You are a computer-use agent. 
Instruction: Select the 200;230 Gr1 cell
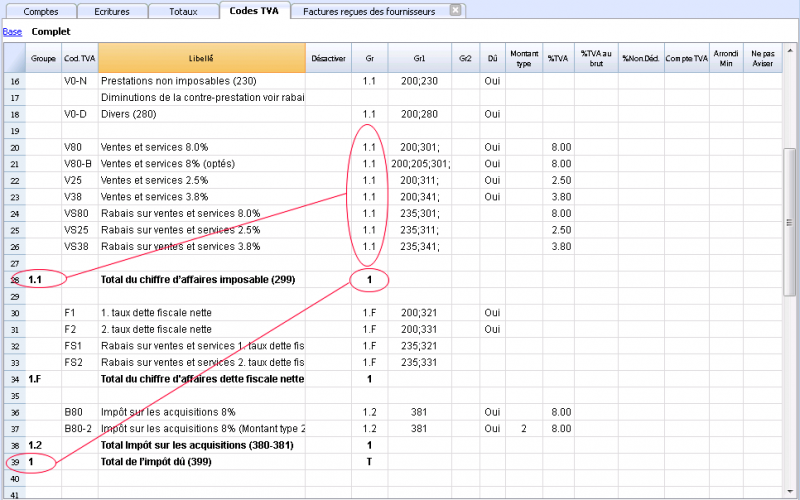click(419, 81)
